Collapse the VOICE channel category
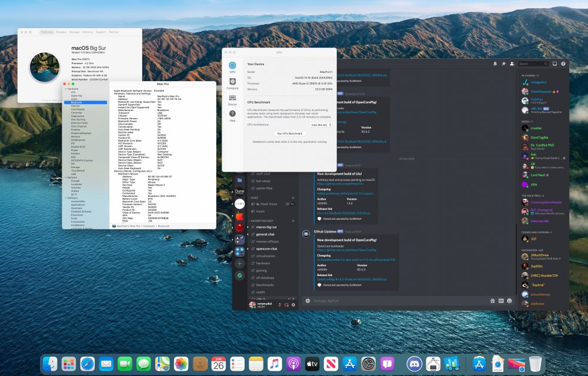 click(254, 198)
